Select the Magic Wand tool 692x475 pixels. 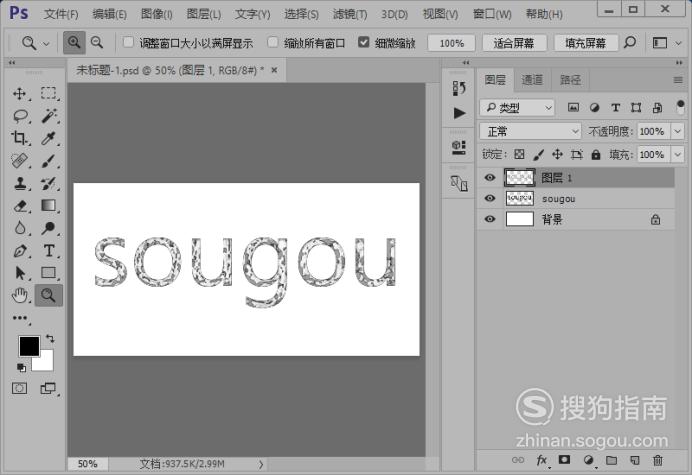coord(49,117)
